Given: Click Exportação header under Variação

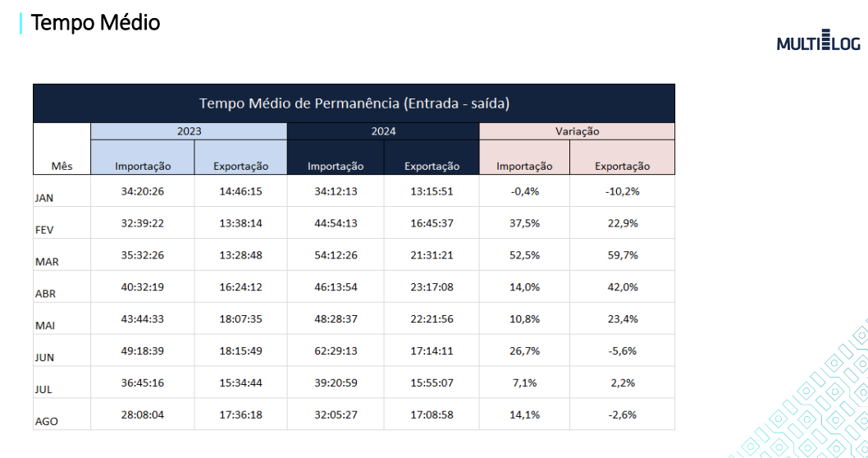Looking at the screenshot, I should (x=622, y=166).
